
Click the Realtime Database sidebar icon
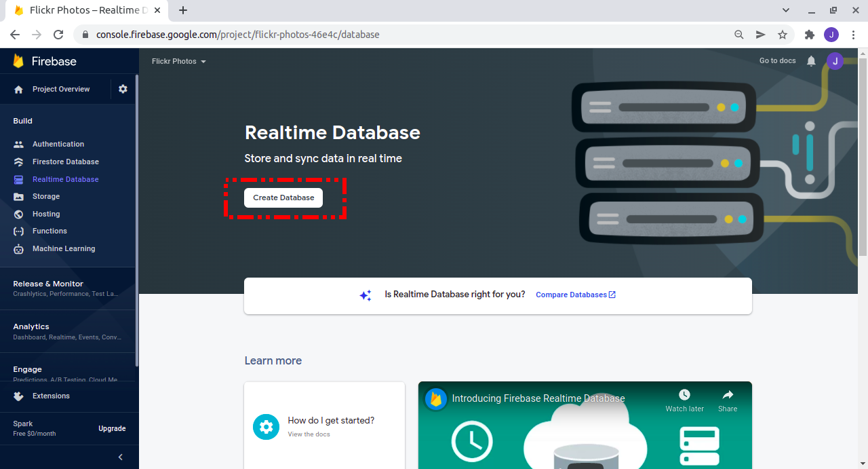pos(19,179)
